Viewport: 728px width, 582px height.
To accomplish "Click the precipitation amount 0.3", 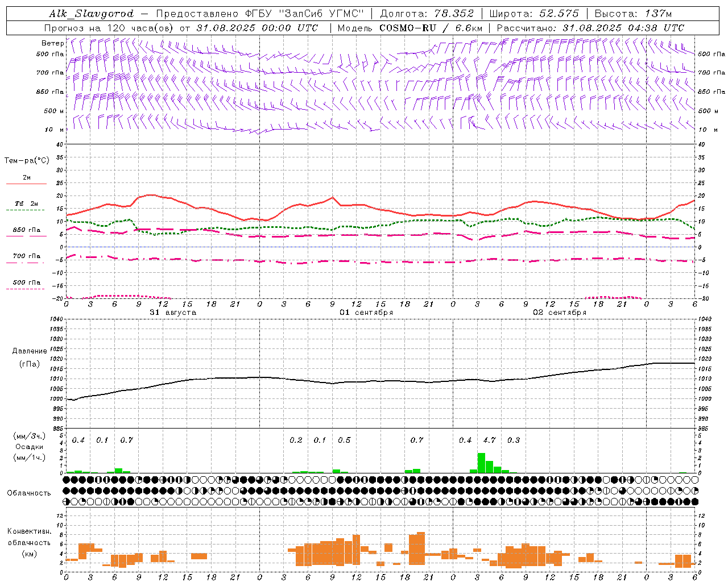I will click(x=514, y=440).
